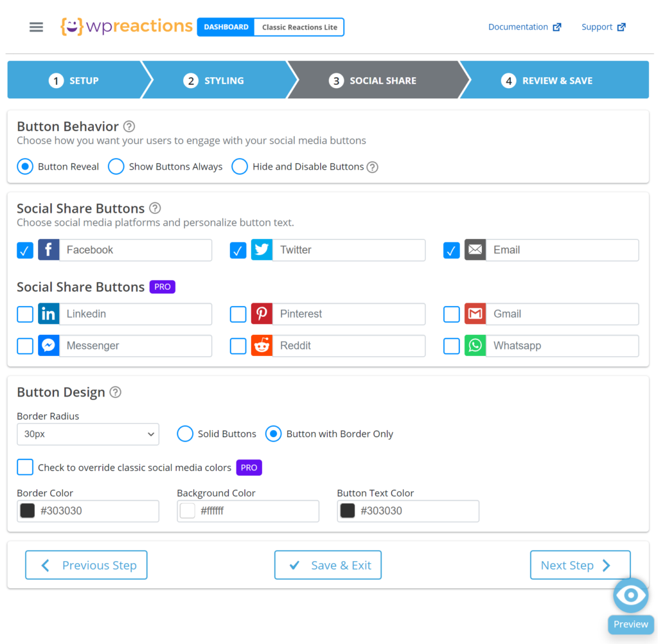658x644 pixels.
Task: Click the Gmail logo icon
Action: coord(475,314)
